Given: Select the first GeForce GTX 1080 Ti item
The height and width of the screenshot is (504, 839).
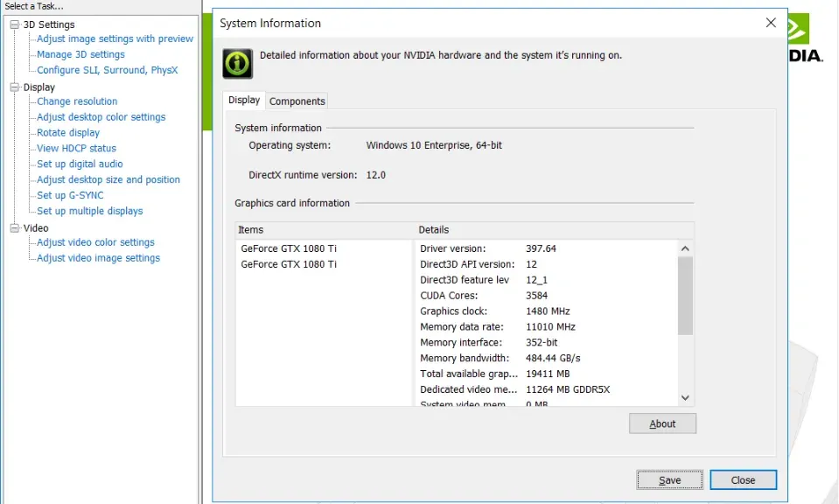Looking at the screenshot, I should pyautogui.click(x=289, y=248).
